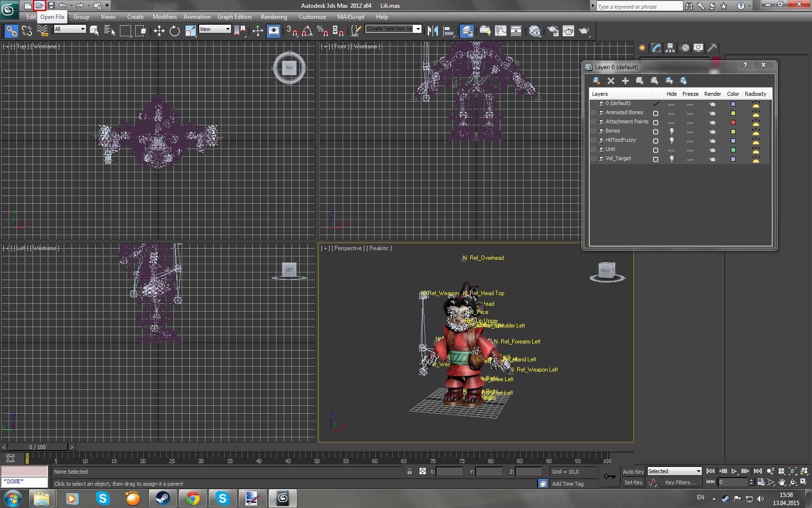Switch to the Hierarchy command panel
Viewport: 812px width, 508px height.
(x=670, y=48)
